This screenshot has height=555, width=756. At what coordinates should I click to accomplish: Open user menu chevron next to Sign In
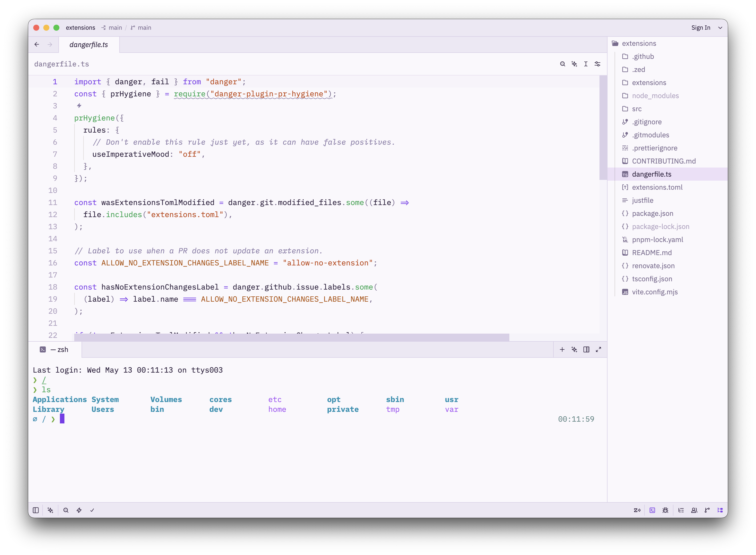coord(720,27)
